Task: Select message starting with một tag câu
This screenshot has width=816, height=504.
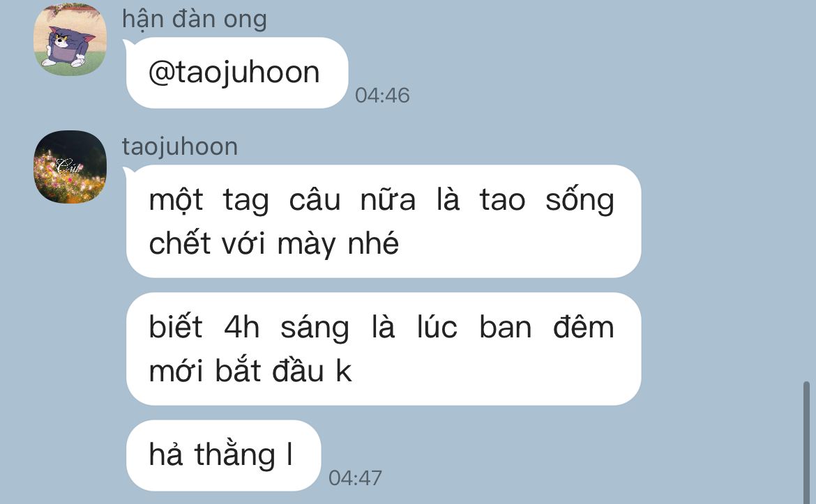Action: (x=384, y=221)
